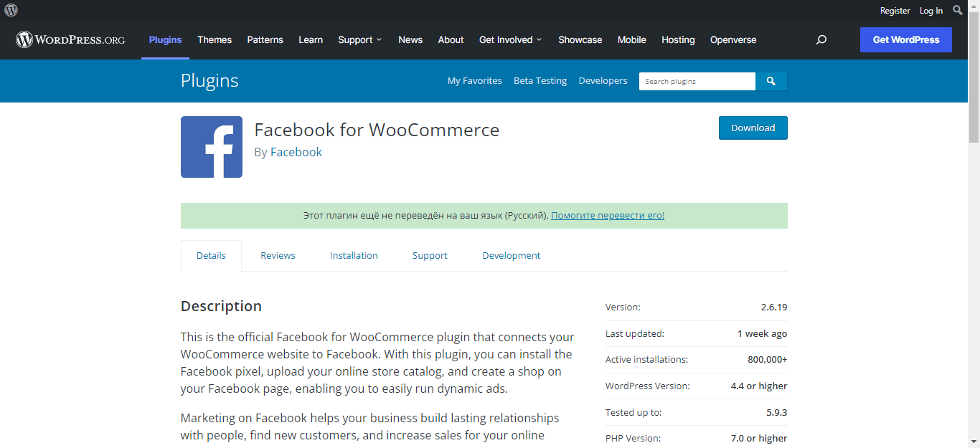Click the WordPress.org logo in the navigation bar
Viewport: 980px width, 448px height.
69,39
